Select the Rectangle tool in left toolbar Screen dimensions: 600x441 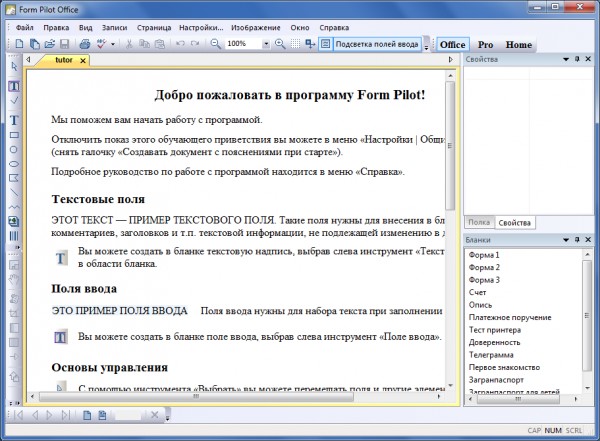pos(14,135)
